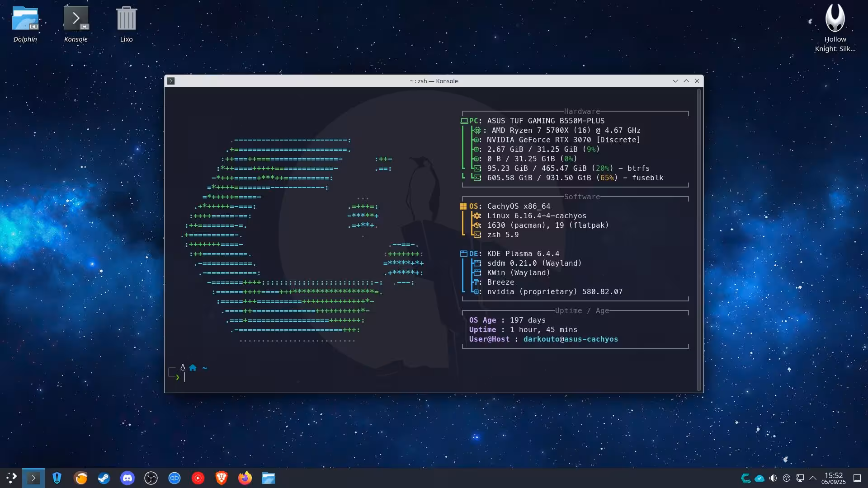Launch Hollow Knight: Silksong desktop shortcut
Screen dimensions: 868x488
point(835,28)
